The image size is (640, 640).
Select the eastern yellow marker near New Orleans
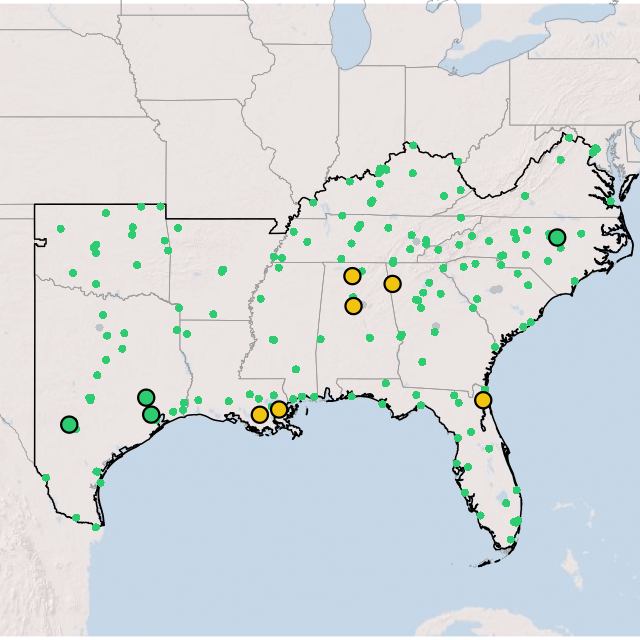click(x=279, y=409)
